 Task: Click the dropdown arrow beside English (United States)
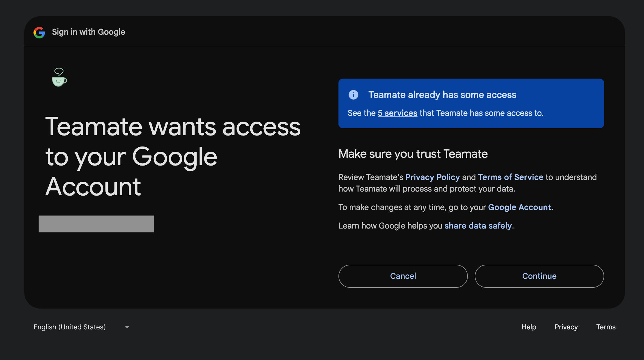pyautogui.click(x=127, y=327)
